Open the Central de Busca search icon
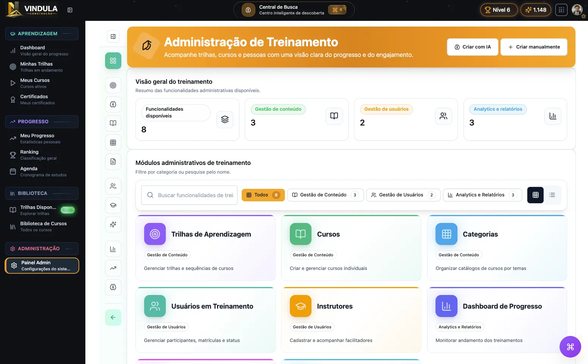The height and width of the screenshot is (364, 588). 248,10
